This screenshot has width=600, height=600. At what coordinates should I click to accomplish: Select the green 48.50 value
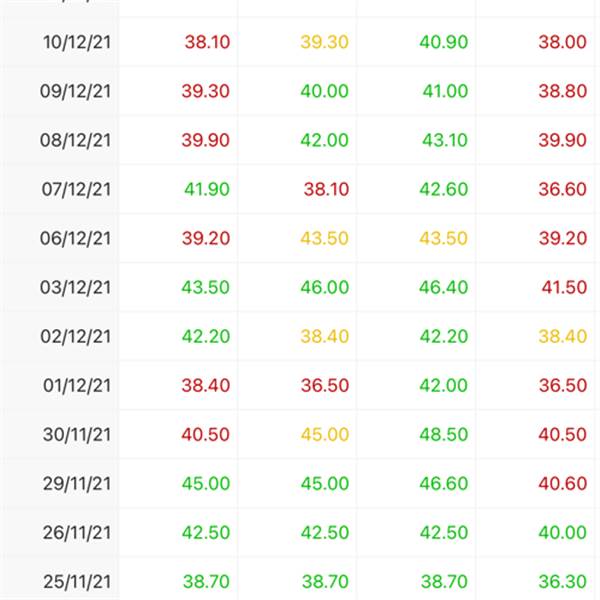(x=443, y=434)
